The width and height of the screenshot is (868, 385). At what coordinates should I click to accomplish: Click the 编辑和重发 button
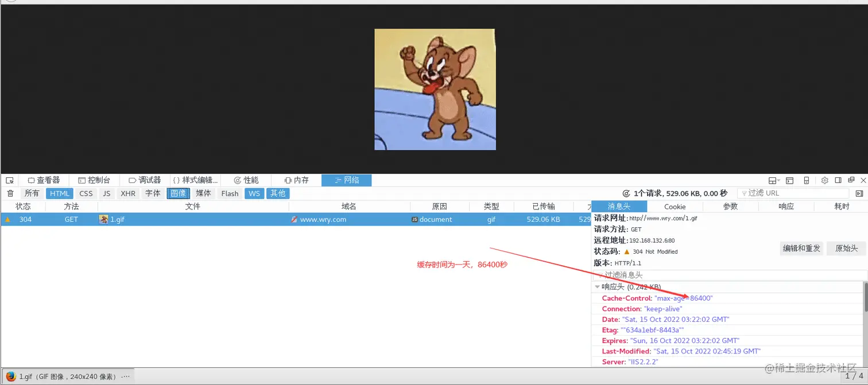click(801, 248)
